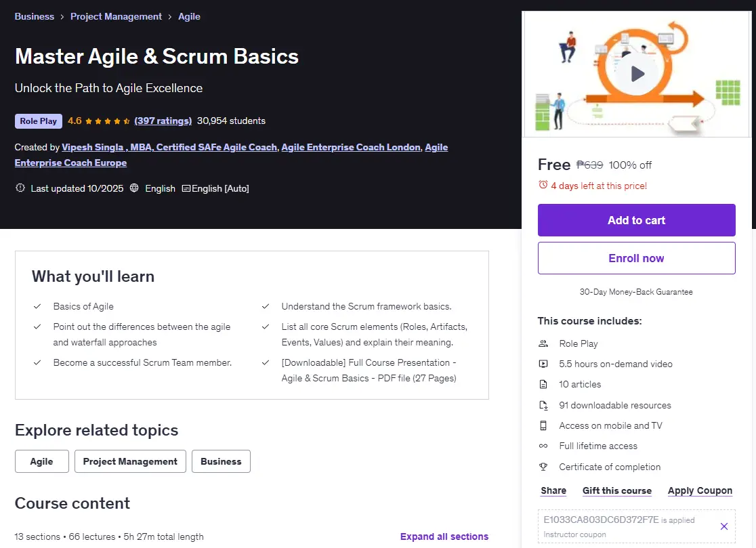Click the star rating icons
This screenshot has width=756, height=548.
pyautogui.click(x=108, y=121)
